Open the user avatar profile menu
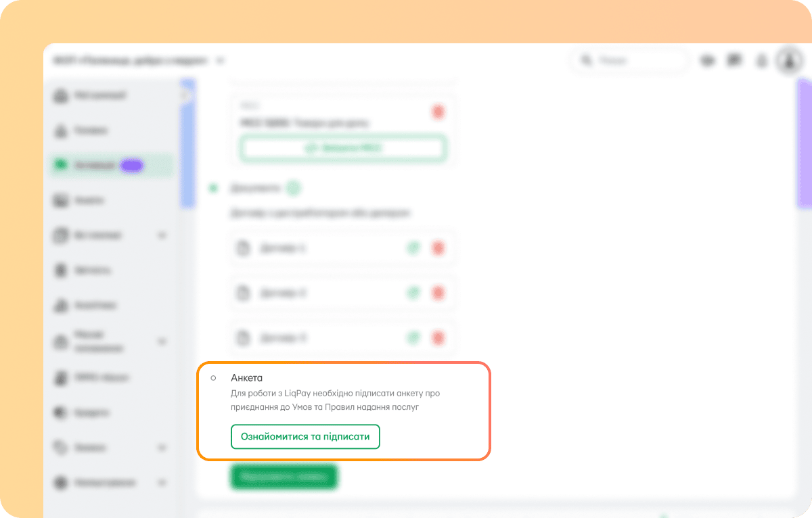 tap(788, 60)
